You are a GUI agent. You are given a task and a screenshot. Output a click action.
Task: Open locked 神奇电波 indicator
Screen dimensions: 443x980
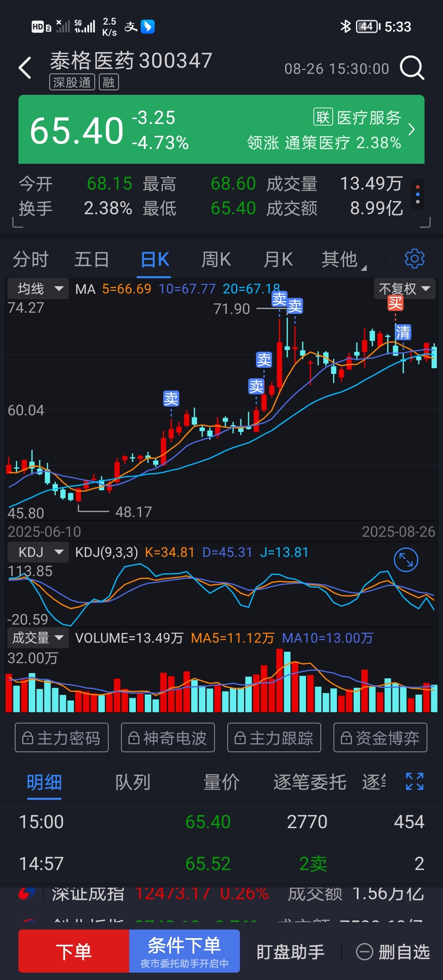(x=168, y=737)
